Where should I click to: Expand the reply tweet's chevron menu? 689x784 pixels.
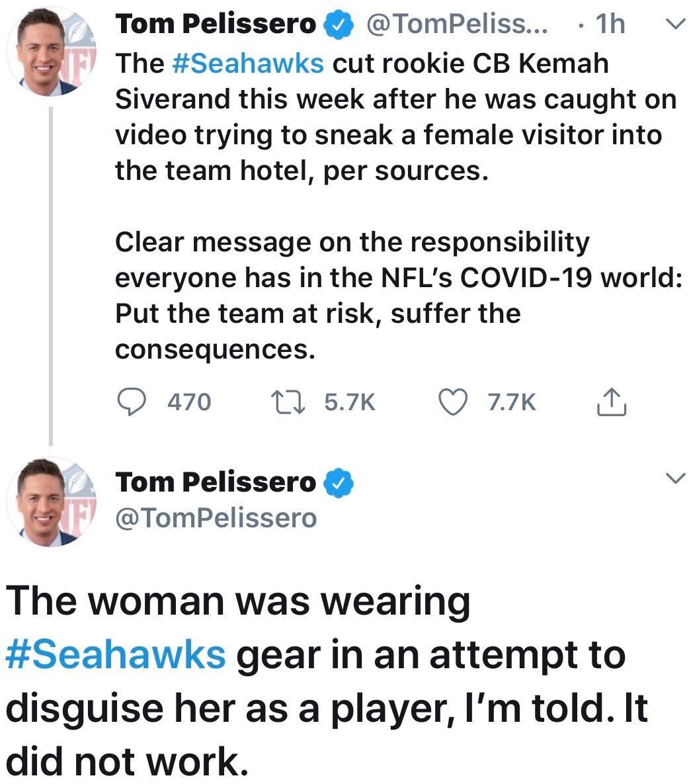pyautogui.click(x=674, y=478)
